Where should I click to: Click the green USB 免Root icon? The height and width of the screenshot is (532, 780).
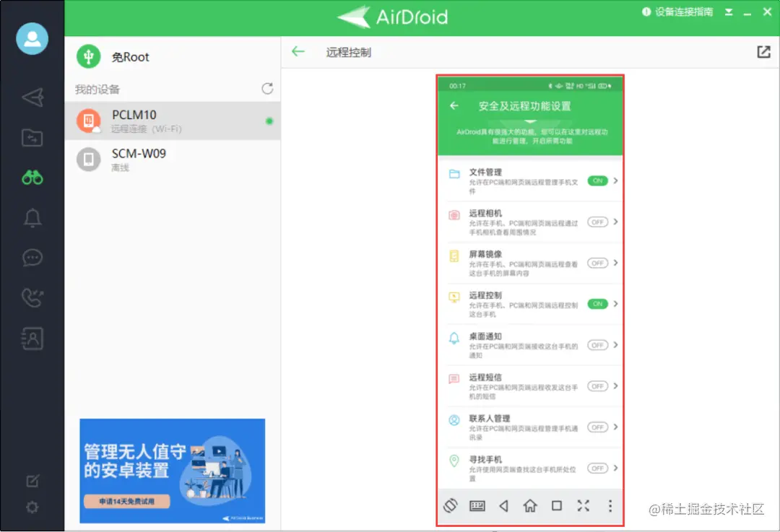click(89, 57)
